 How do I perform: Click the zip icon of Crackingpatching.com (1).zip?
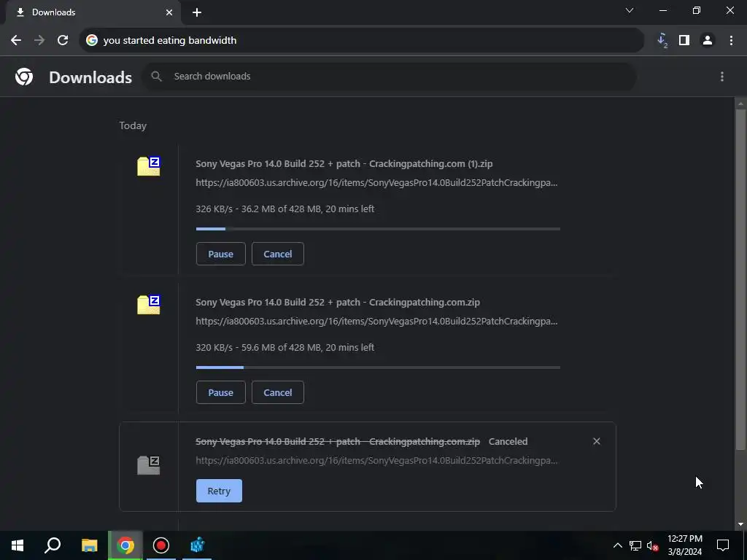click(149, 166)
